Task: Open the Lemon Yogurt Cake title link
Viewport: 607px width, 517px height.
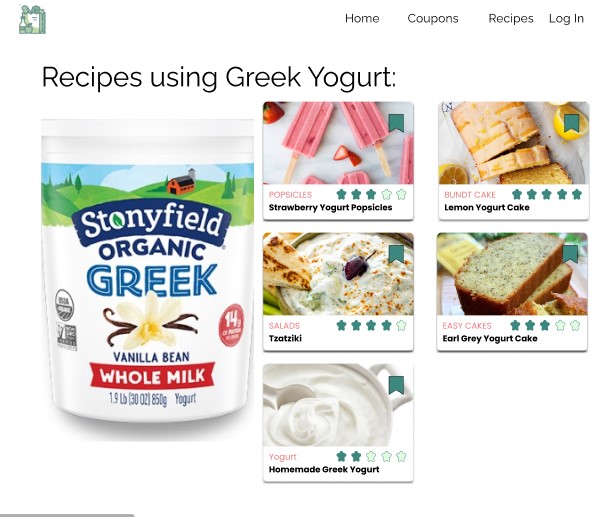Action: tap(487, 207)
